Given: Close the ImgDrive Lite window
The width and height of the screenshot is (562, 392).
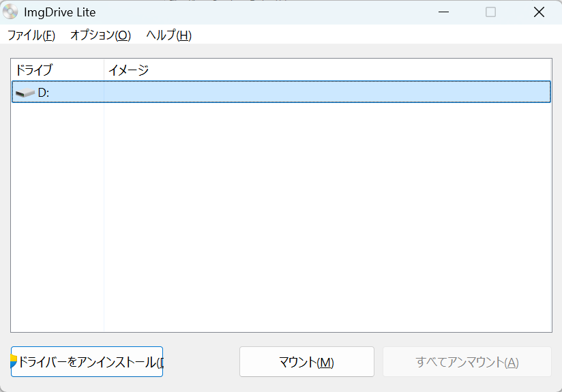Looking at the screenshot, I should coord(539,12).
